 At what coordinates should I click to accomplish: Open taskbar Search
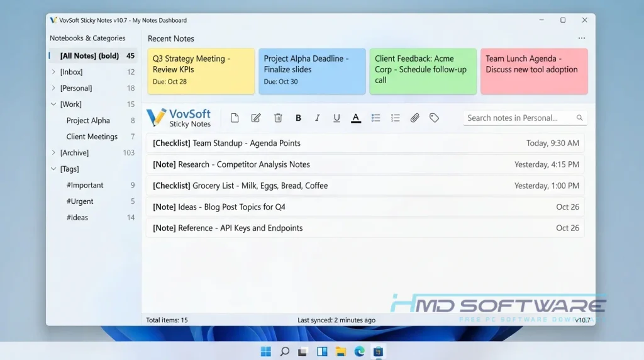[285, 351]
